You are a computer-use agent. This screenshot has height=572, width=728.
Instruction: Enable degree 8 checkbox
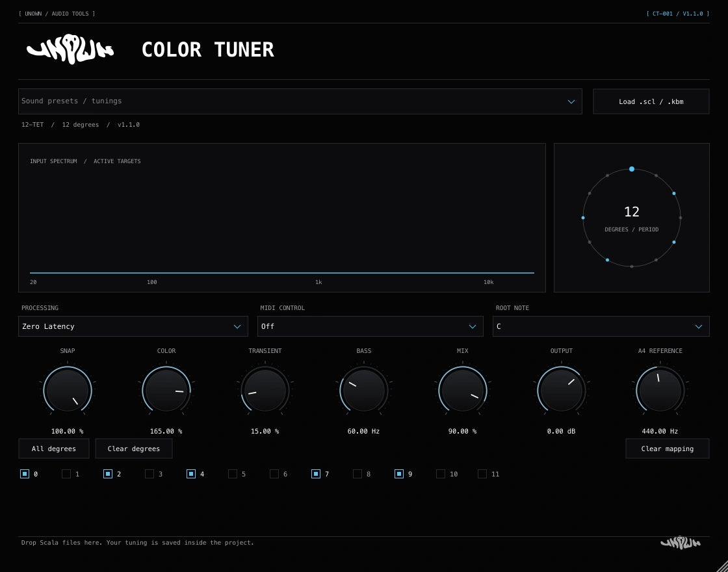[x=357, y=474]
